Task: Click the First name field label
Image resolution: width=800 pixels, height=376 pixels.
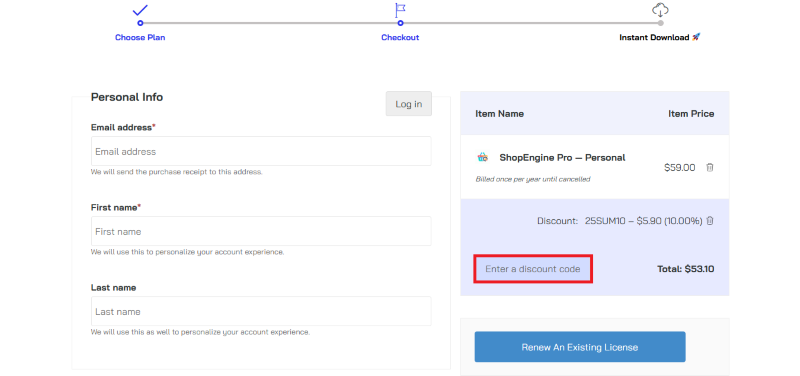Action: point(116,207)
